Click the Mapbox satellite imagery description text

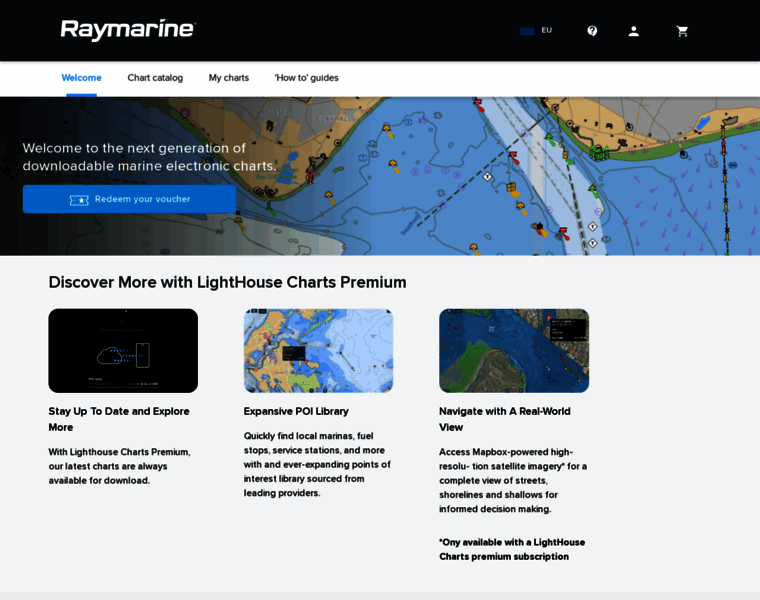[513, 481]
